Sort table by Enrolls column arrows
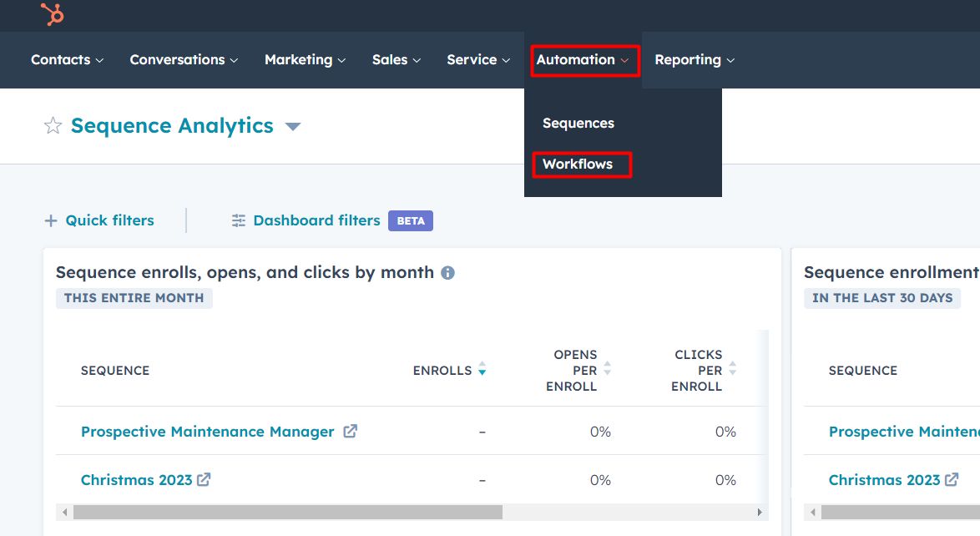The height and width of the screenshot is (536, 980). click(482, 369)
